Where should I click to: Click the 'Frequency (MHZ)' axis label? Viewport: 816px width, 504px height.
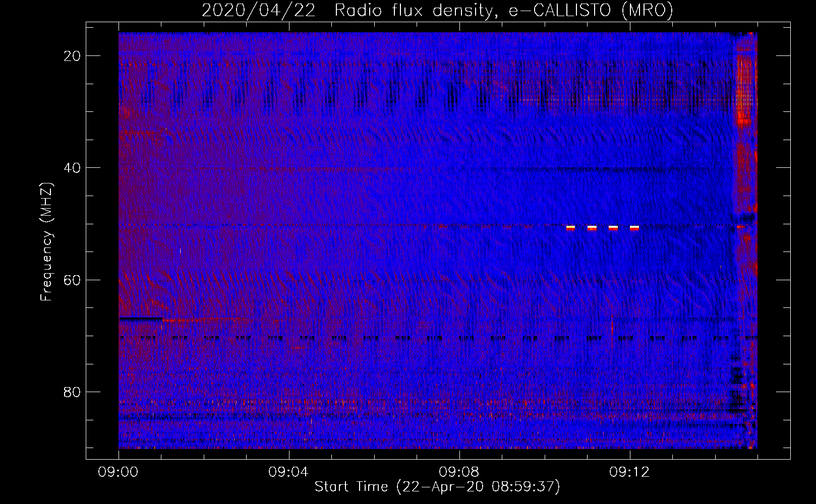coord(46,242)
